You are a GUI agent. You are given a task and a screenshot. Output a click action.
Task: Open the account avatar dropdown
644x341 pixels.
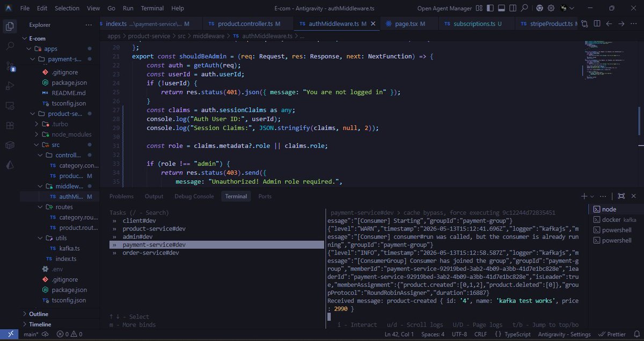point(568,8)
